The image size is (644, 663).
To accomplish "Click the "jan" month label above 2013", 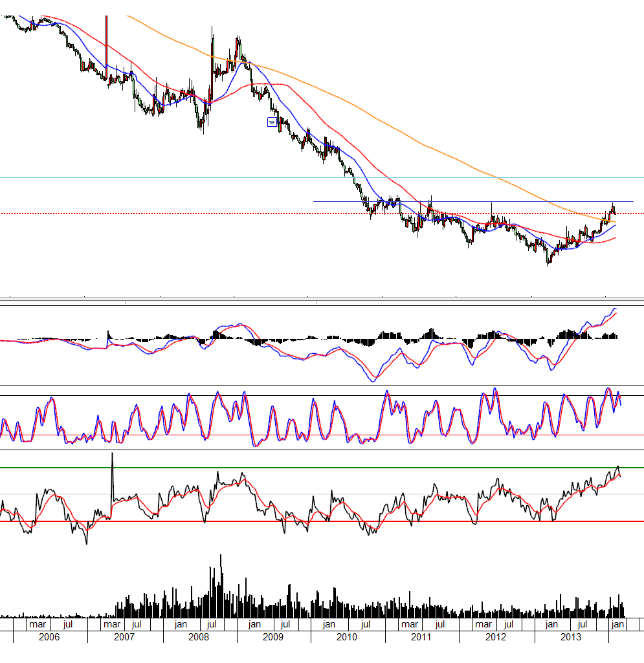I will click(x=551, y=624).
